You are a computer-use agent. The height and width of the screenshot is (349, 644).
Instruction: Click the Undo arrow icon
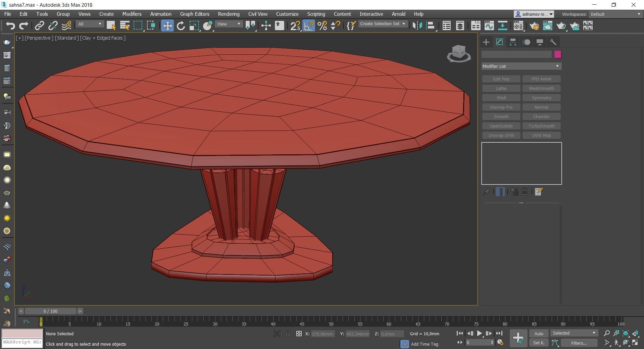click(x=10, y=26)
